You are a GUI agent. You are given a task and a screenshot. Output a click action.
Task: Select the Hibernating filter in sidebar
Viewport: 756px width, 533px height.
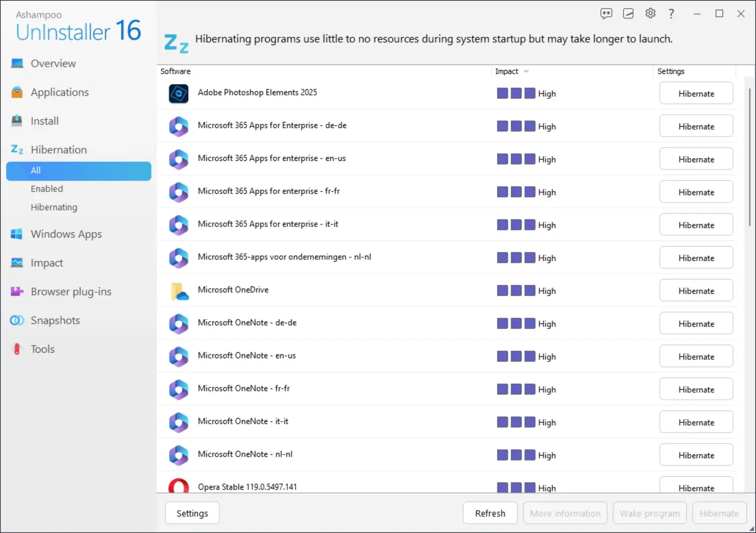pyautogui.click(x=54, y=207)
